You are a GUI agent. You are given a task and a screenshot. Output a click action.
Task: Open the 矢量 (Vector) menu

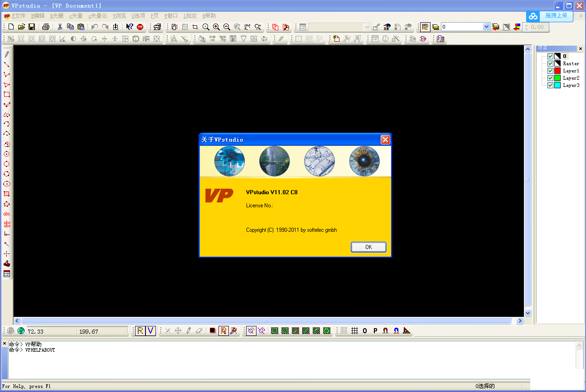coord(76,16)
